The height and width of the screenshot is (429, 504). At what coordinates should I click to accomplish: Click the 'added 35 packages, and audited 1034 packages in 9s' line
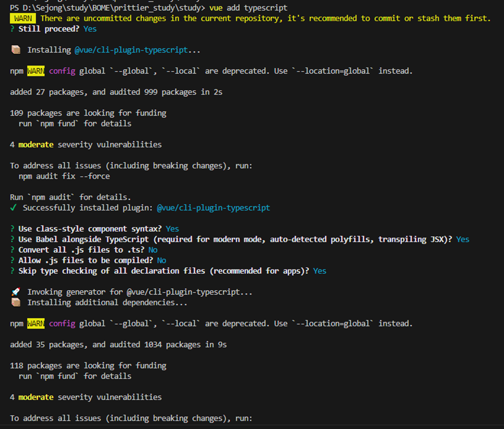[118, 345]
